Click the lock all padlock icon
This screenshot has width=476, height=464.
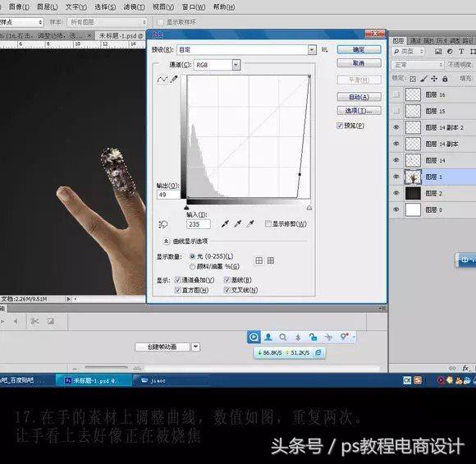tap(445, 79)
